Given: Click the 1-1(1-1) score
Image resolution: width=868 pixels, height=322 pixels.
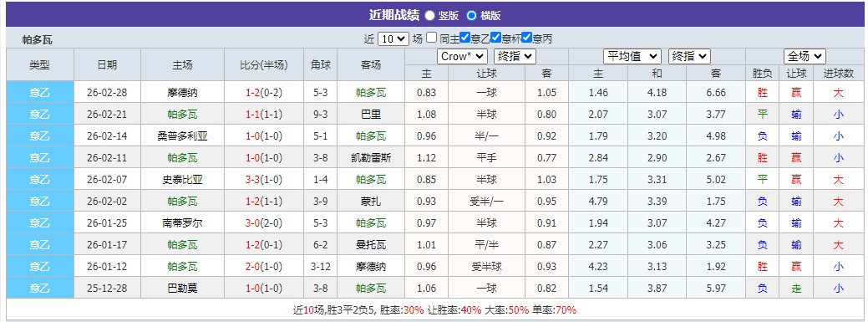Looking at the screenshot, I should click(264, 115).
